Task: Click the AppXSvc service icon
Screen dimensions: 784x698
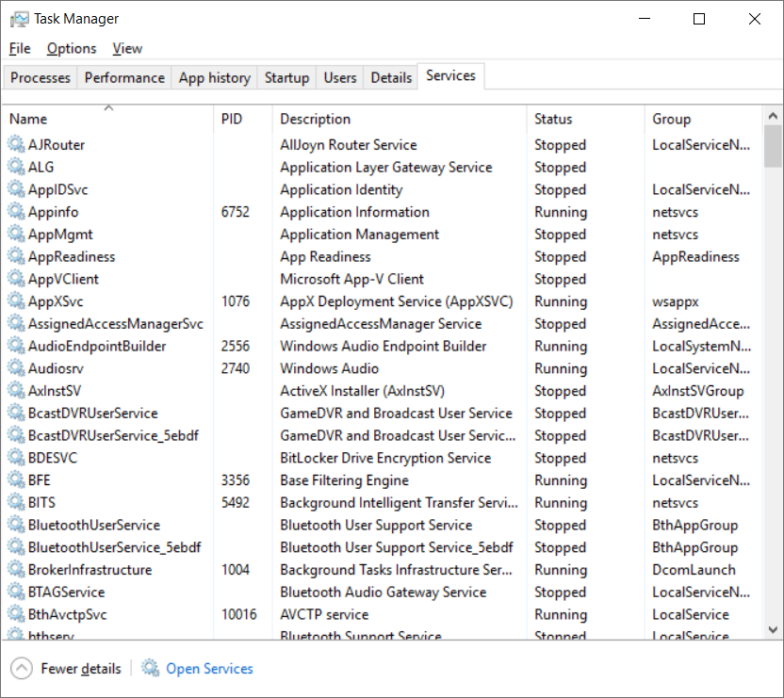Action: 16,301
